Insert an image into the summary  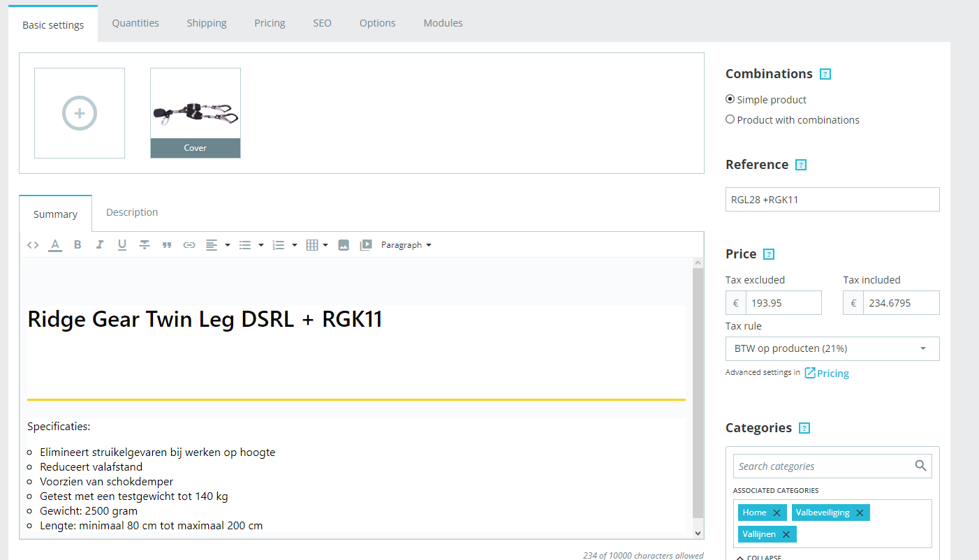click(344, 245)
